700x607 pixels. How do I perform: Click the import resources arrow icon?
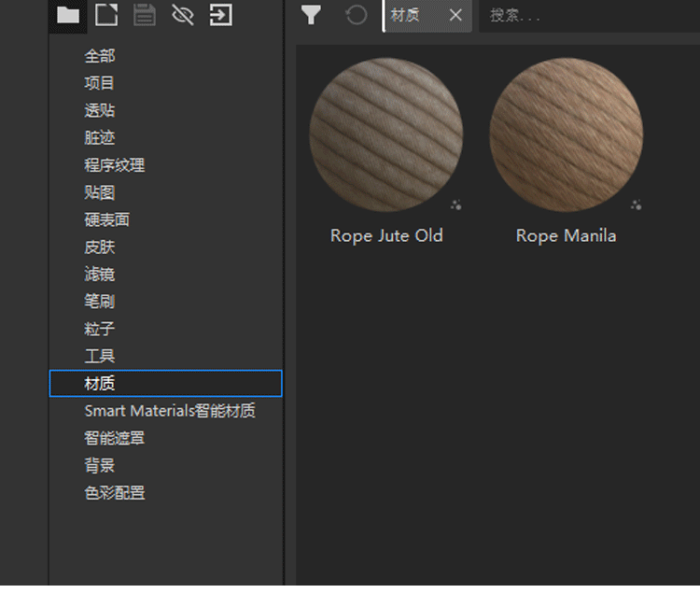click(221, 15)
